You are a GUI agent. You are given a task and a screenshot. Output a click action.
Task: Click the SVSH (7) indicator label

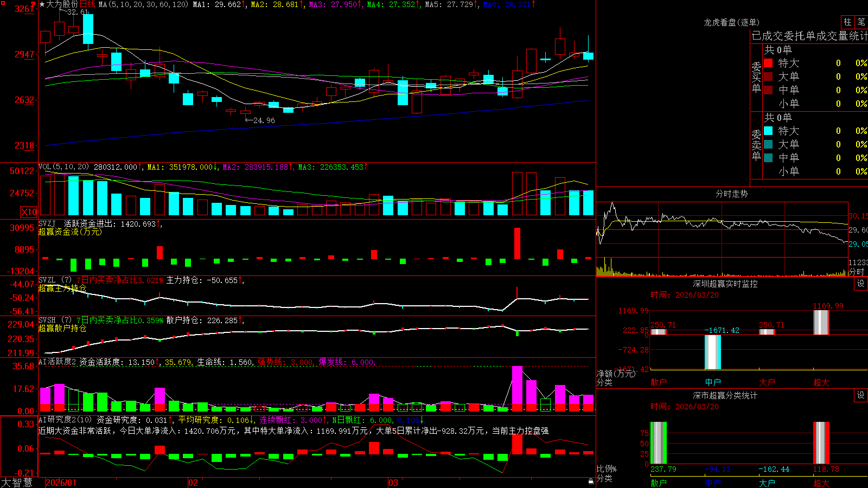55,320
